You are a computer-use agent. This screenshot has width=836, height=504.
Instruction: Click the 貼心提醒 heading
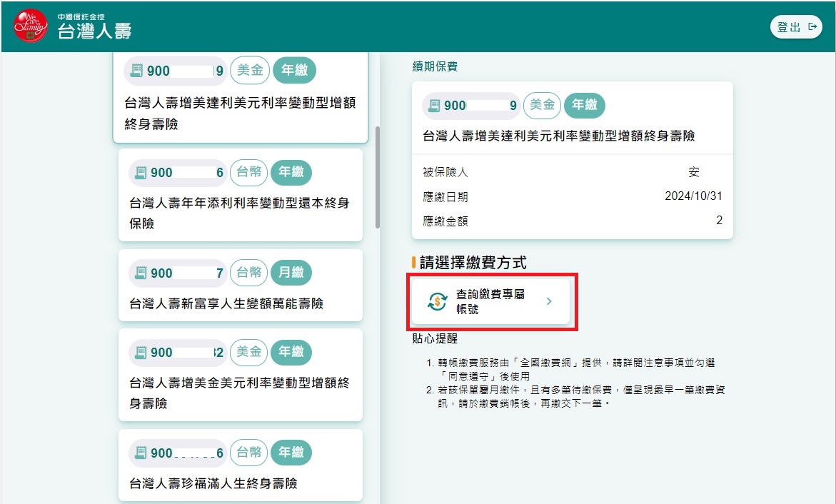[x=435, y=338]
